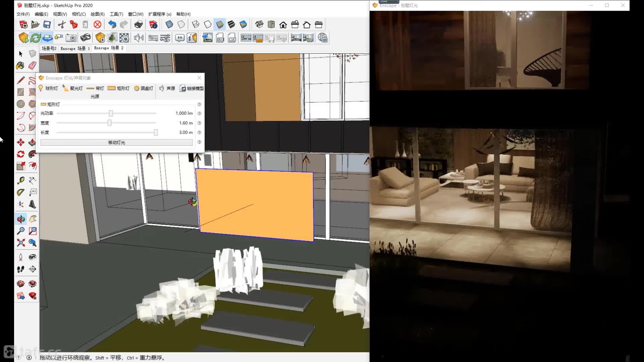The height and width of the screenshot is (362, 644).
Task: Toggle Enscape live updates icon
Action: tap(36, 38)
